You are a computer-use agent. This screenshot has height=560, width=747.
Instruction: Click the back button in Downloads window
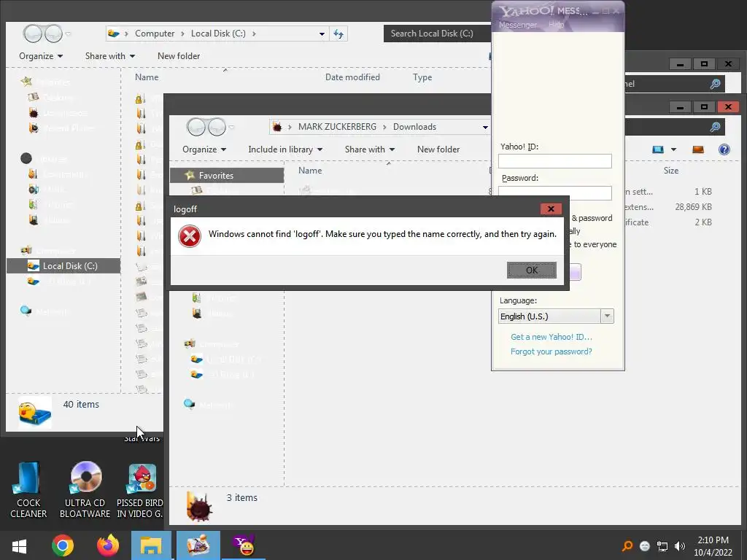click(x=196, y=127)
